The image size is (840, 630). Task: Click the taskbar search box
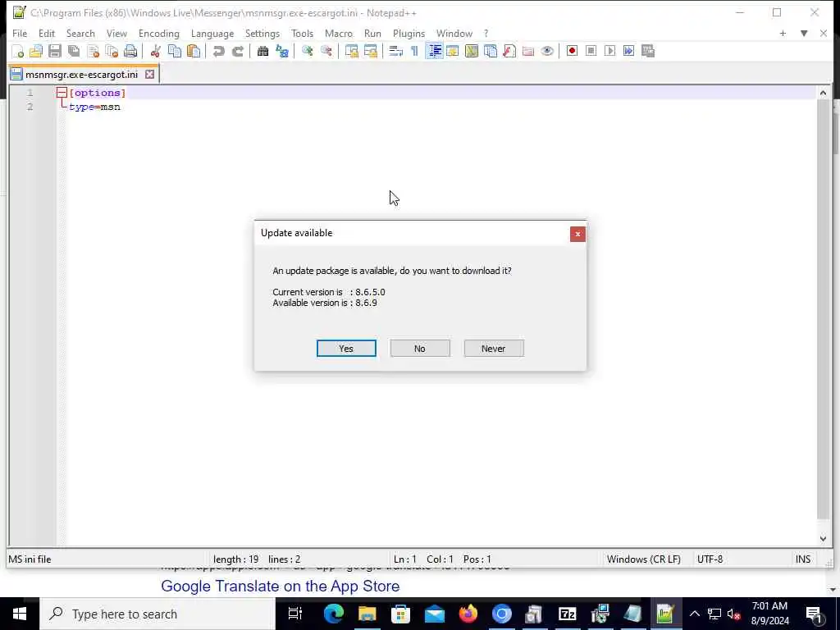157,614
